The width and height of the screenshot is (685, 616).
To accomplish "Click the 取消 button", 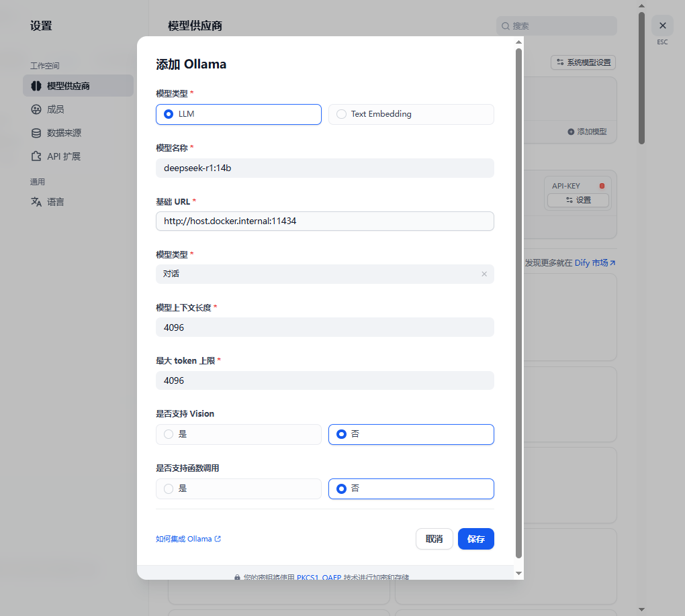I will tap(435, 539).
